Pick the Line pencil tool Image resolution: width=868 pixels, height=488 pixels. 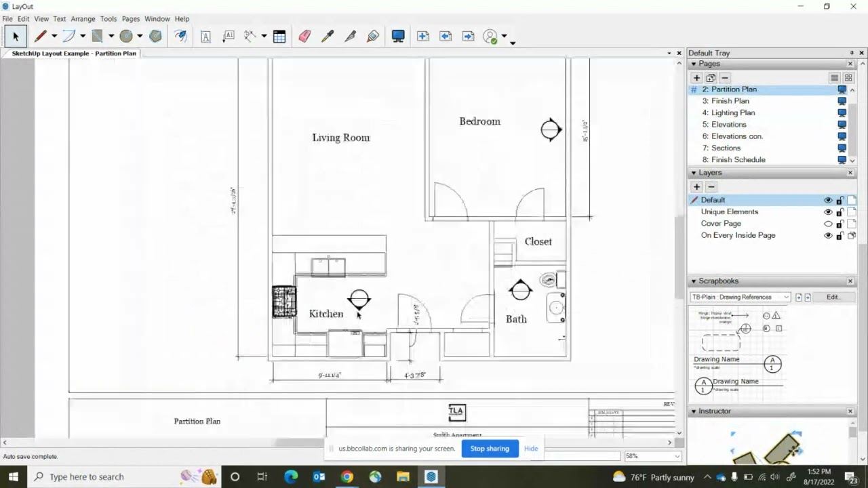tap(41, 37)
